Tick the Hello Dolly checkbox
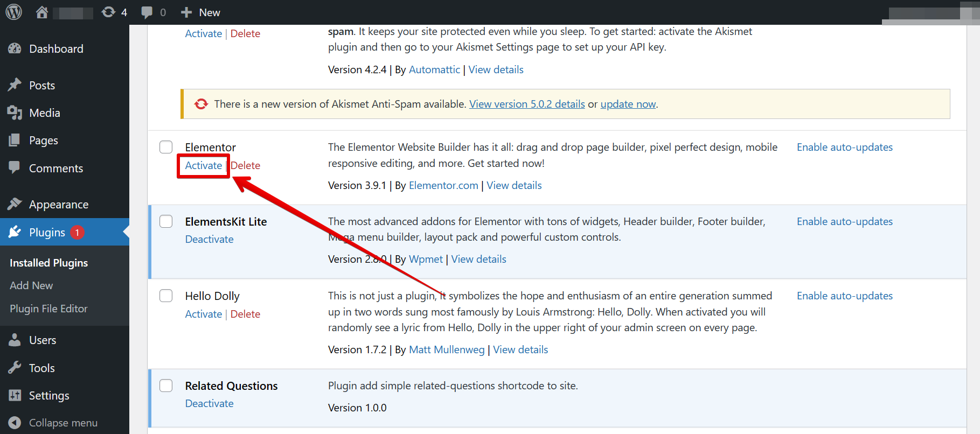Viewport: 980px width, 434px height. (166, 296)
